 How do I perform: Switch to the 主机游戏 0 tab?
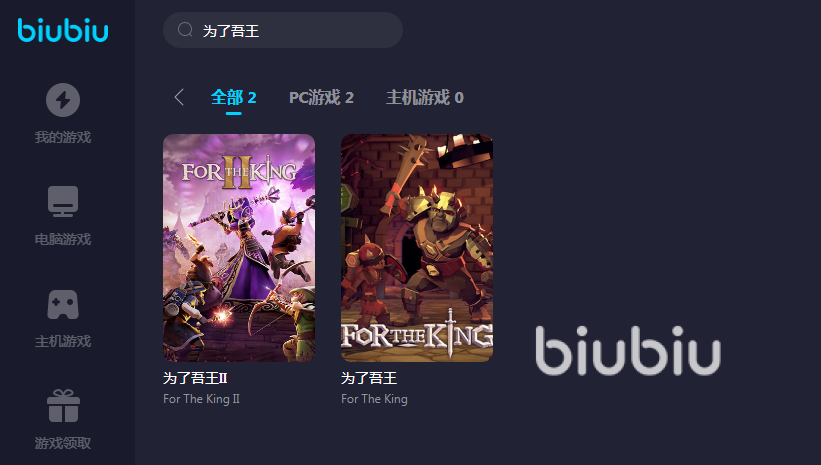pos(425,97)
